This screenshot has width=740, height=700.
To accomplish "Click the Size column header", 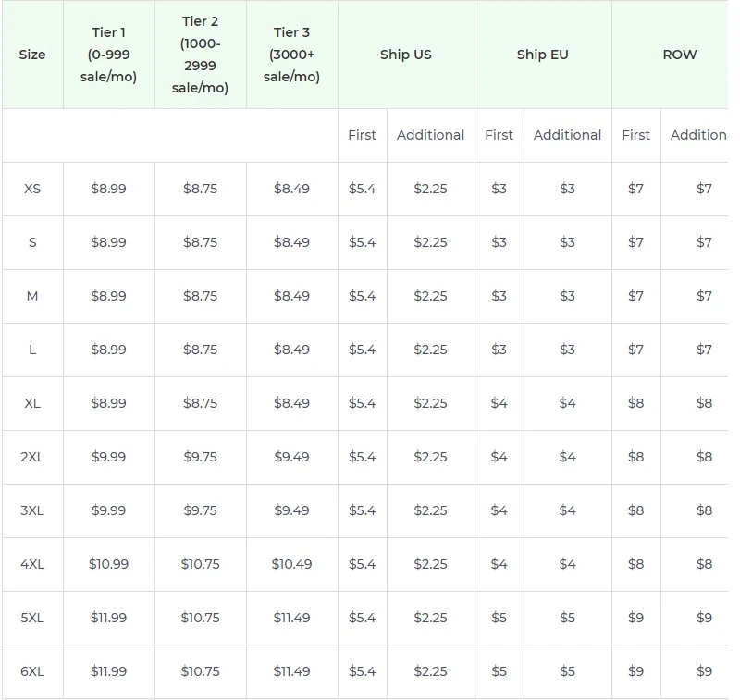I will (32, 55).
